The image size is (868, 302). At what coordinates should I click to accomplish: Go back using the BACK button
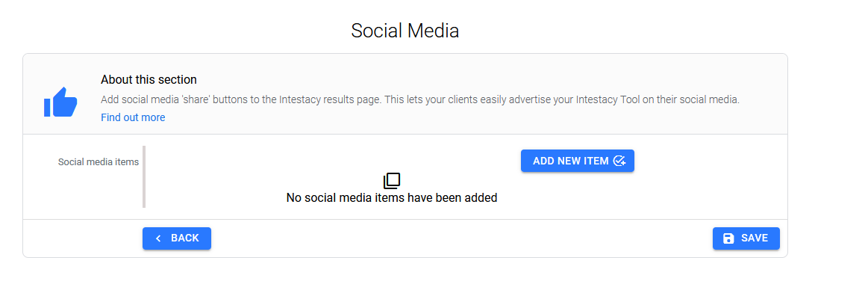pos(177,238)
